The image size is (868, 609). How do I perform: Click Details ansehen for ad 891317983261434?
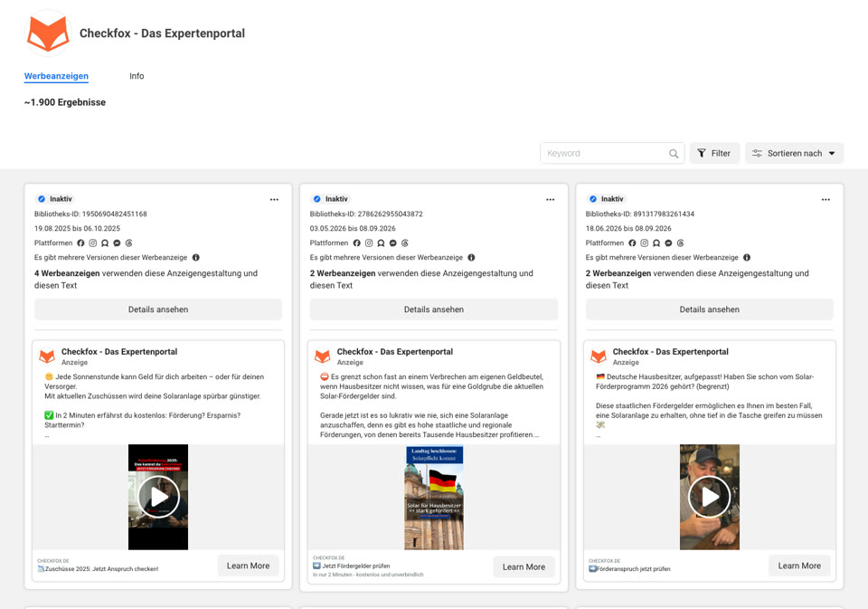(x=709, y=309)
